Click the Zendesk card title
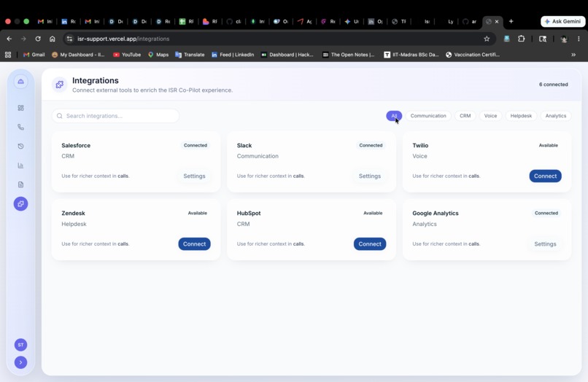This screenshot has height=382, width=588. coord(74,214)
